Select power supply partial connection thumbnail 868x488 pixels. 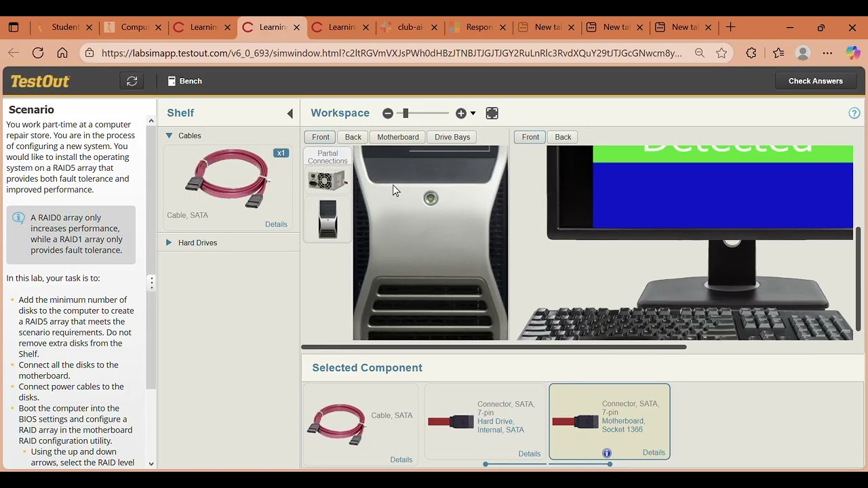(328, 180)
